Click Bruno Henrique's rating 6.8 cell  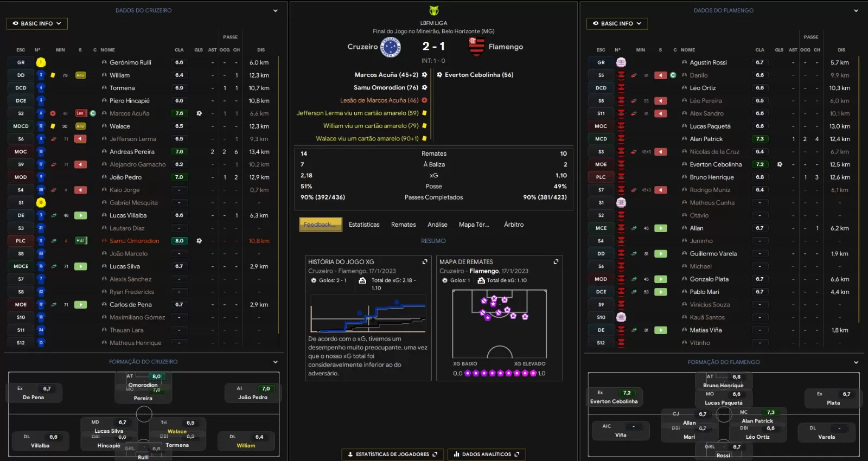tap(760, 177)
